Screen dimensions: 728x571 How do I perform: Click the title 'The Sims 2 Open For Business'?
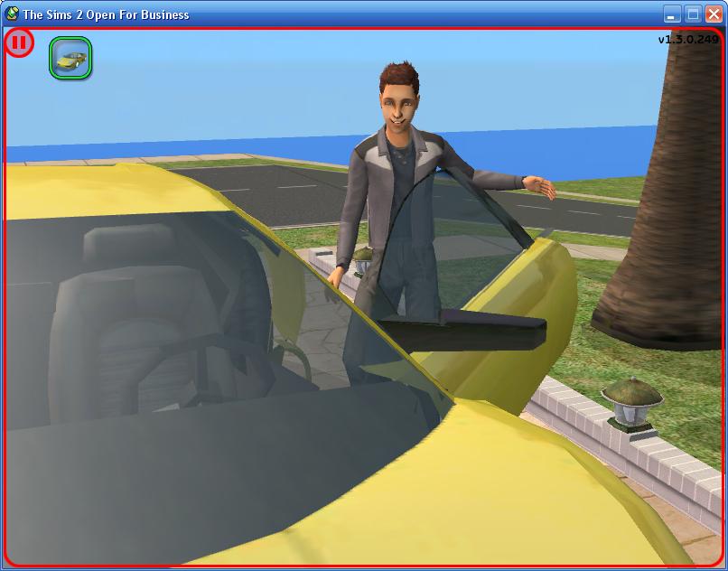pos(106,14)
